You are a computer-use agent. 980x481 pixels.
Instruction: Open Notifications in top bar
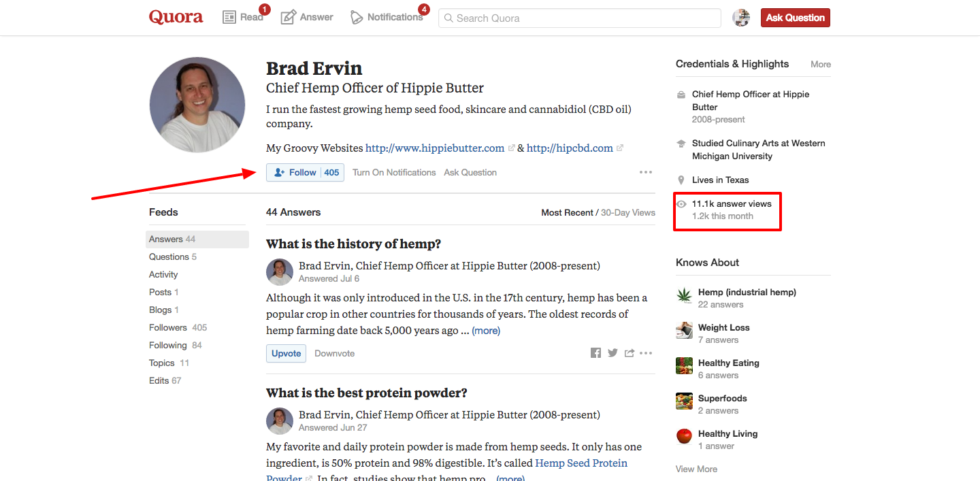pyautogui.click(x=387, y=17)
